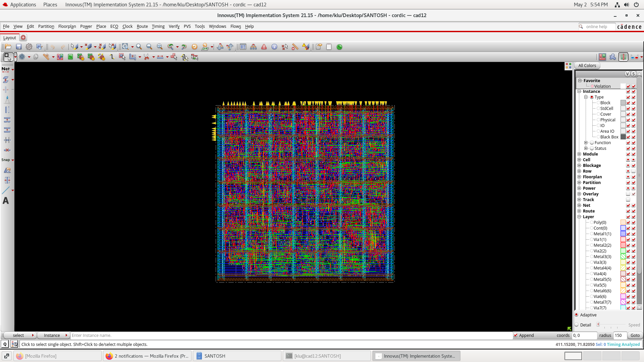
Task: Open a design file from the toolbar
Action: pyautogui.click(x=8, y=47)
